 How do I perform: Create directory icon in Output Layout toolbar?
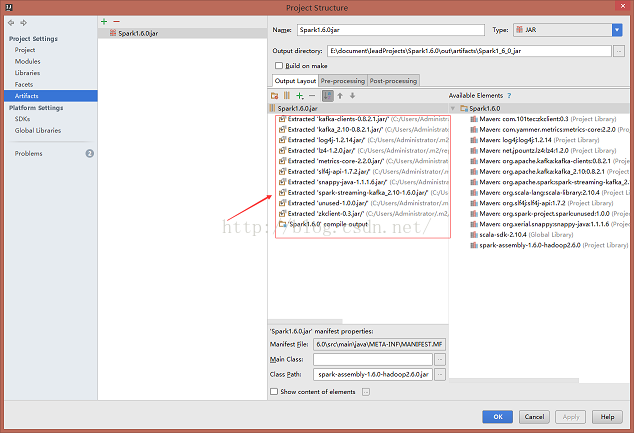pyautogui.click(x=275, y=96)
